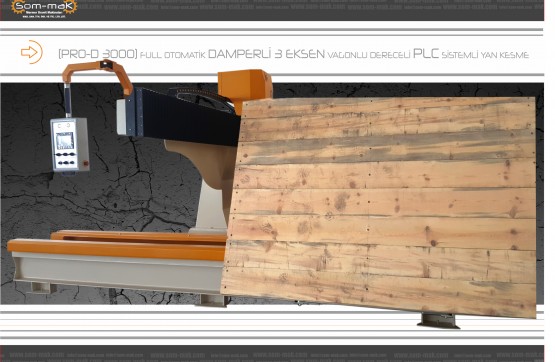Click the grey machine base beam
Image resolution: width=555 pixels, height=362 pixels.
119,272
